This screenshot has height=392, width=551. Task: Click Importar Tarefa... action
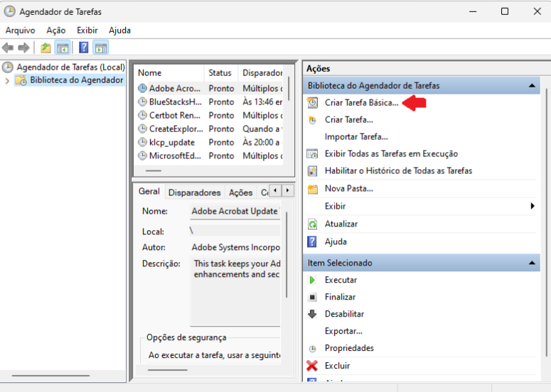356,136
